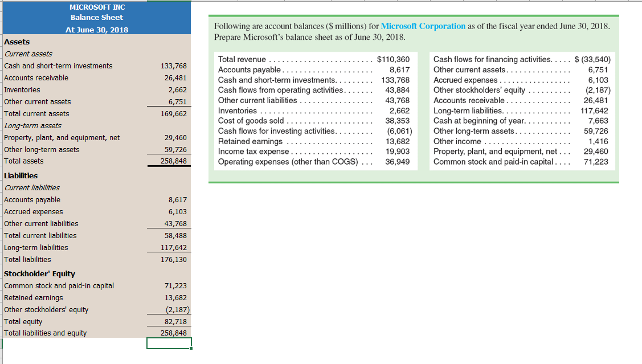Click the Total current assets label
The height and width of the screenshot is (364, 642).
point(36,114)
